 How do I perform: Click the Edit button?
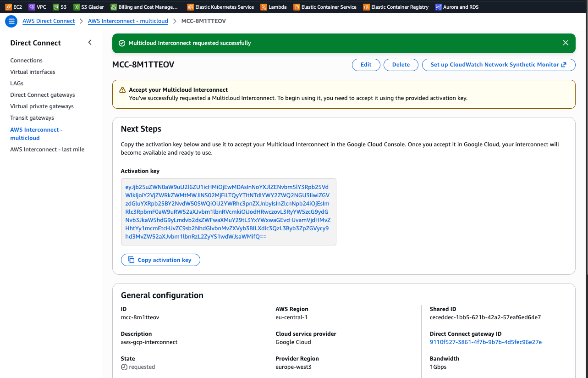tap(366, 65)
